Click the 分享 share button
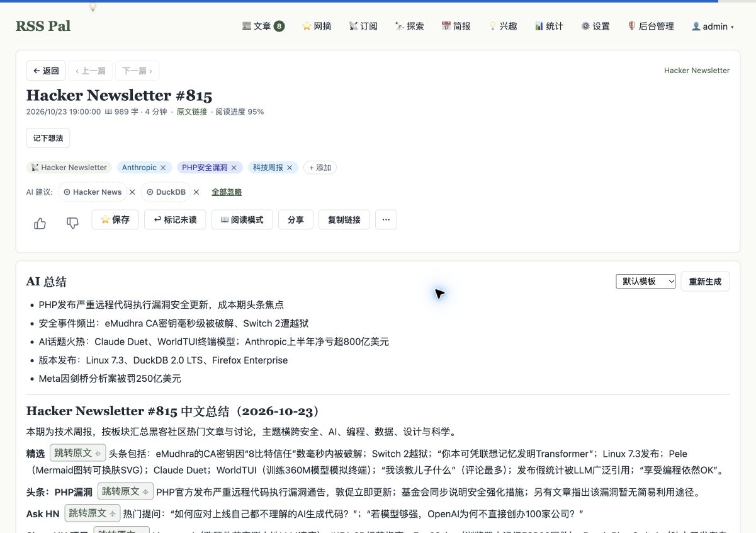This screenshot has width=756, height=533. pos(296,220)
